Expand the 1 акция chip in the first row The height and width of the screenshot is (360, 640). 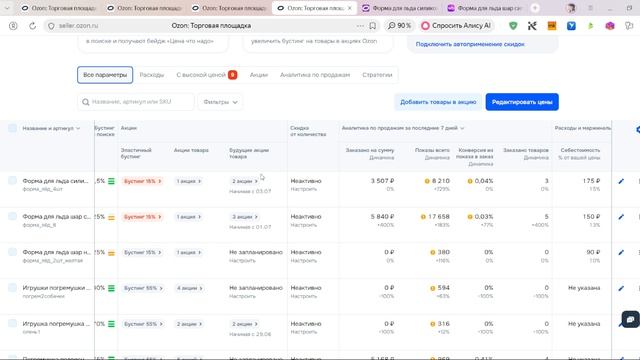pos(189,181)
